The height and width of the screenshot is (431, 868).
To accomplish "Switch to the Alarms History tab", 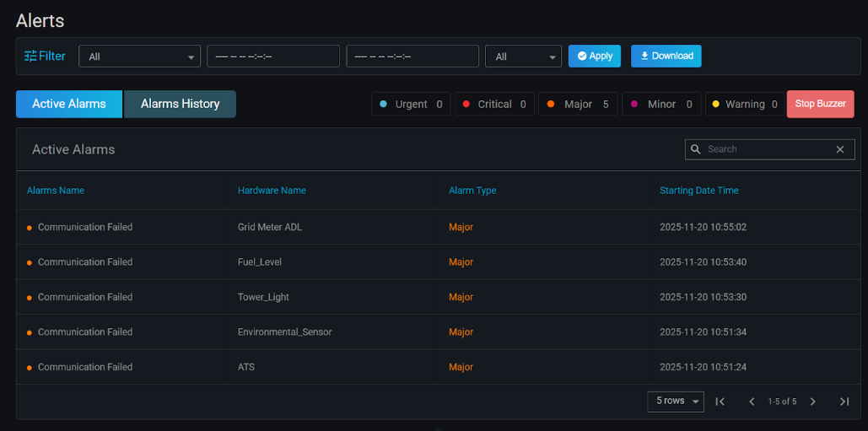I will click(180, 104).
